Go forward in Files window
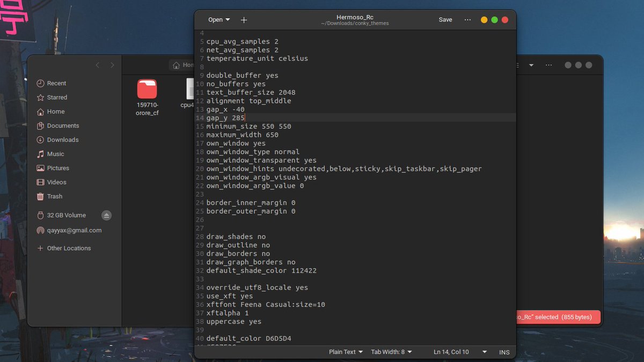This screenshot has width=644, height=362. 112,65
